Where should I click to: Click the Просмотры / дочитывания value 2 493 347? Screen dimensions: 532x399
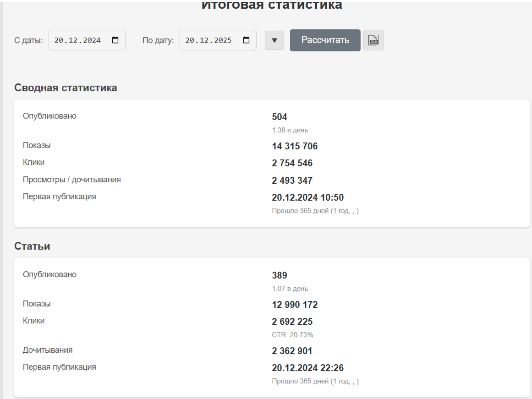coord(292,180)
